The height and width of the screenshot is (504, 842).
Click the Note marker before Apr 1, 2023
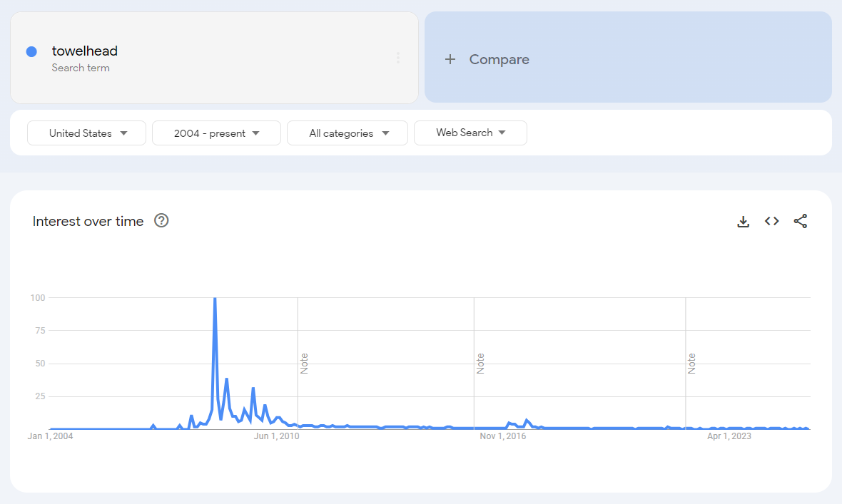[x=691, y=364]
